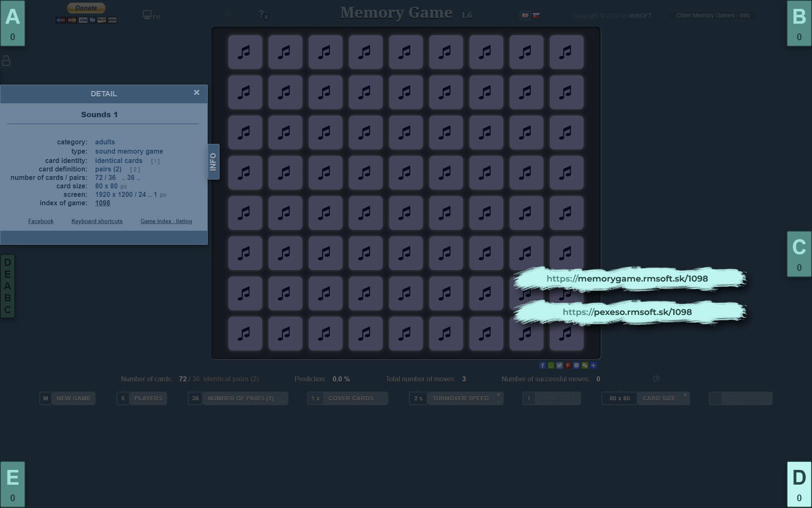Open the memorygame.rmsoft.sk/1098 URL banner
812x508 pixels.
click(x=629, y=279)
